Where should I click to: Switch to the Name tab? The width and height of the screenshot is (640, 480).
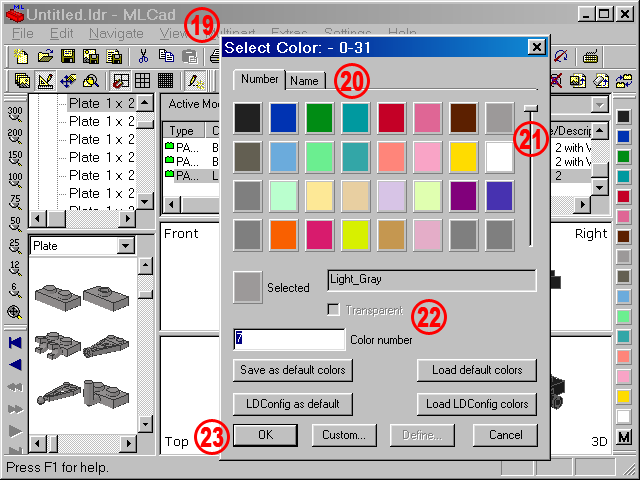tap(305, 80)
